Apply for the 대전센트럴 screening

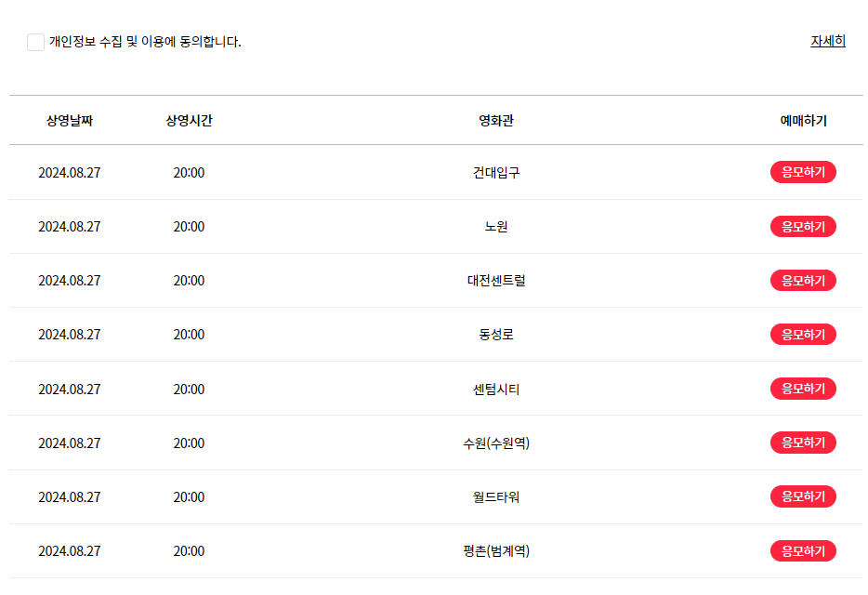pyautogui.click(x=803, y=281)
